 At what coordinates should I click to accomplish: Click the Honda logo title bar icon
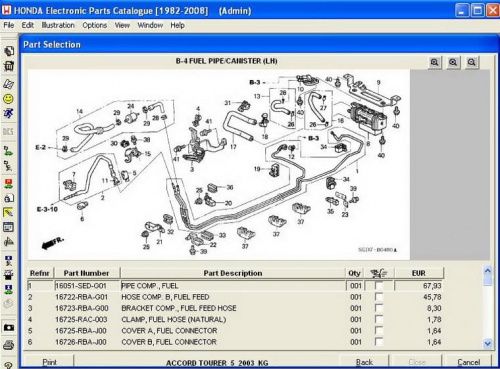6,10
